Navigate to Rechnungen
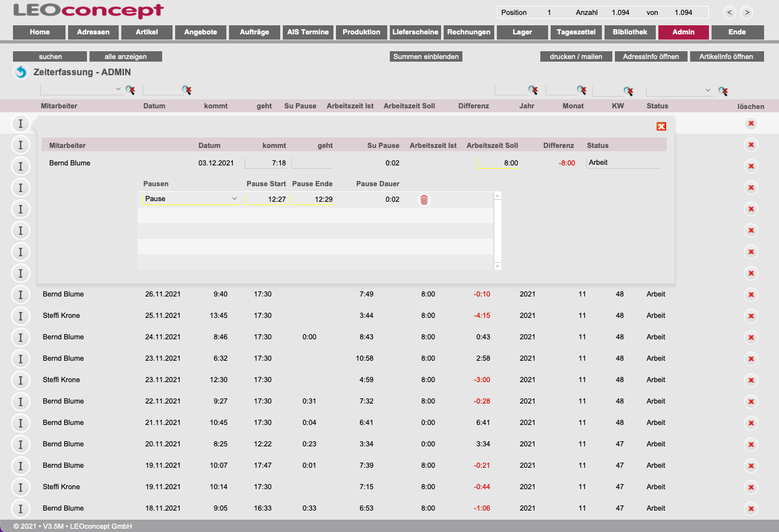The image size is (779, 532). coord(469,32)
